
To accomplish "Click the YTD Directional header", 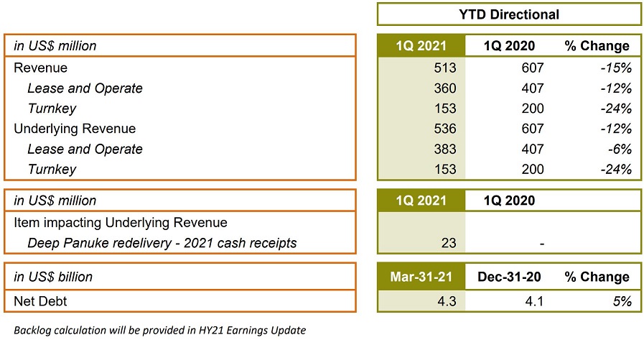I will (508, 14).
